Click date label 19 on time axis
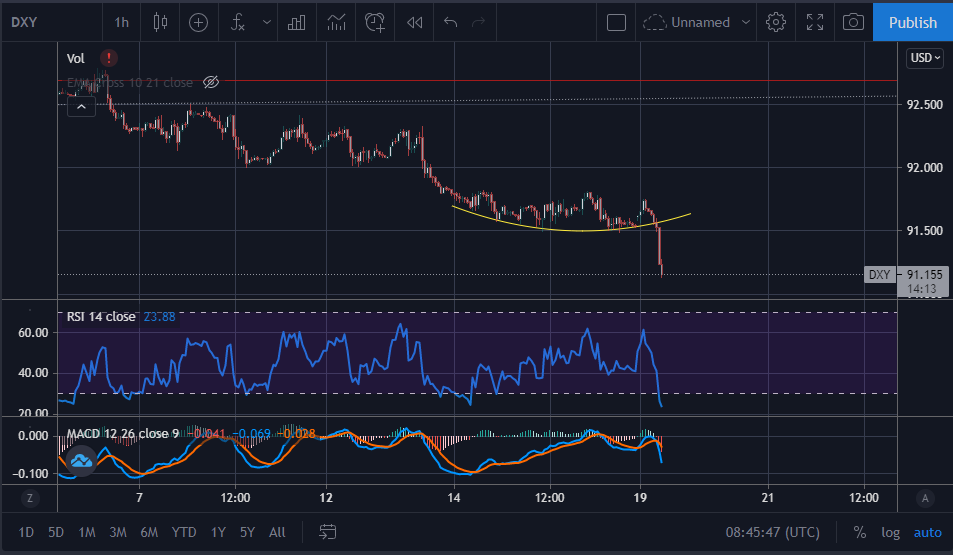Image resolution: width=953 pixels, height=555 pixels. point(640,498)
